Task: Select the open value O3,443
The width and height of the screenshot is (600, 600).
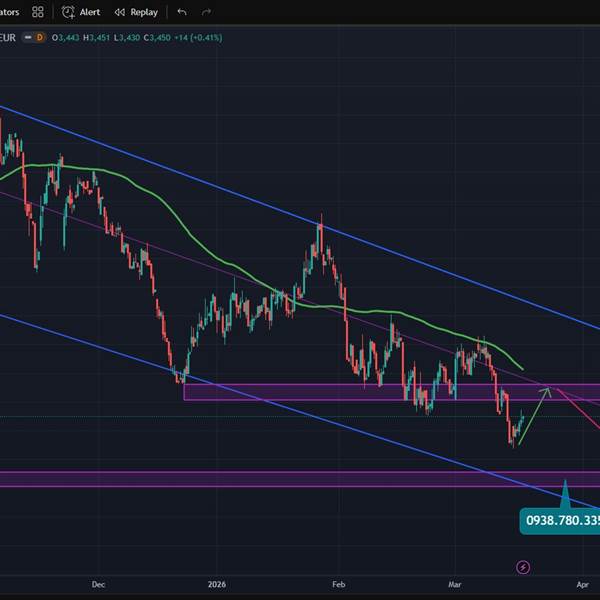Action: [65, 38]
